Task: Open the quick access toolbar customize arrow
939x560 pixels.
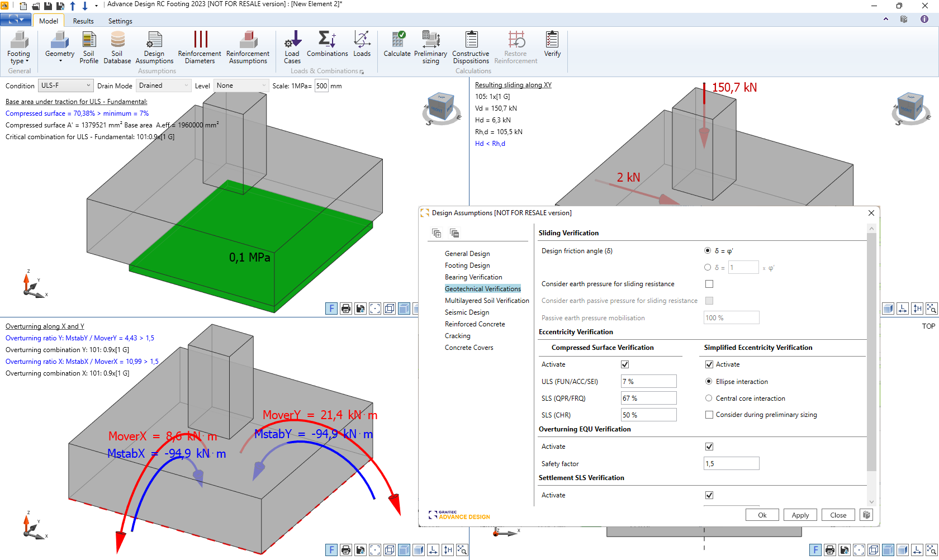Action: 96,6
